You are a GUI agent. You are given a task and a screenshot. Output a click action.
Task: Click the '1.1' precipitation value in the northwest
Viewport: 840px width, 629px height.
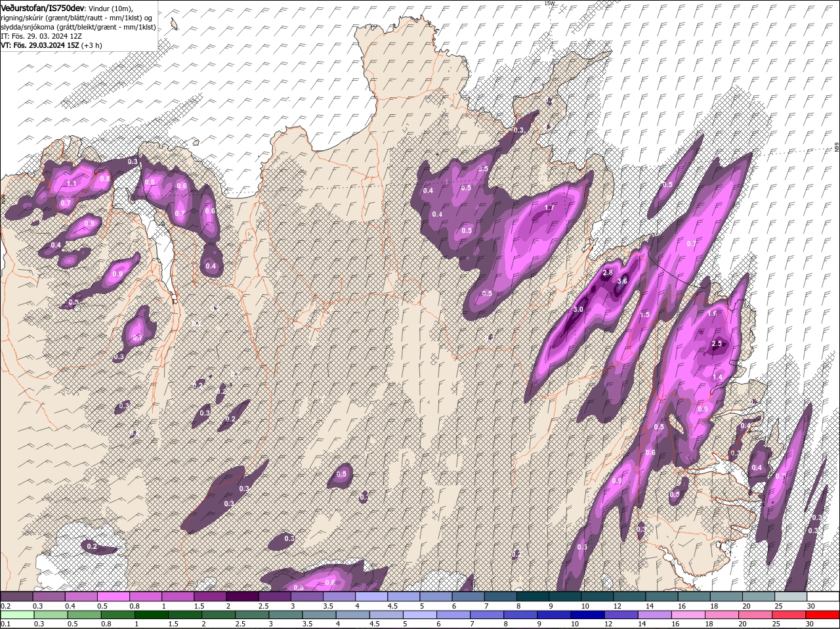(x=72, y=183)
